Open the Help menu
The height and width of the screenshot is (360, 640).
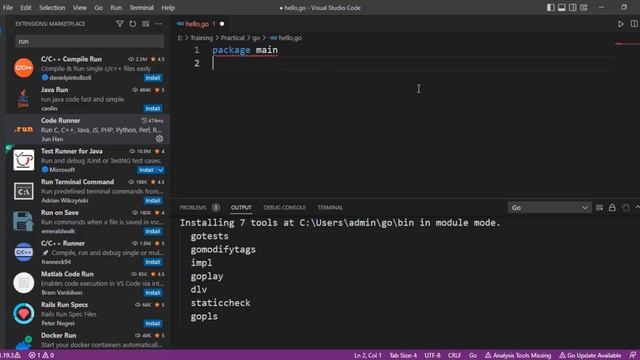tap(168, 7)
